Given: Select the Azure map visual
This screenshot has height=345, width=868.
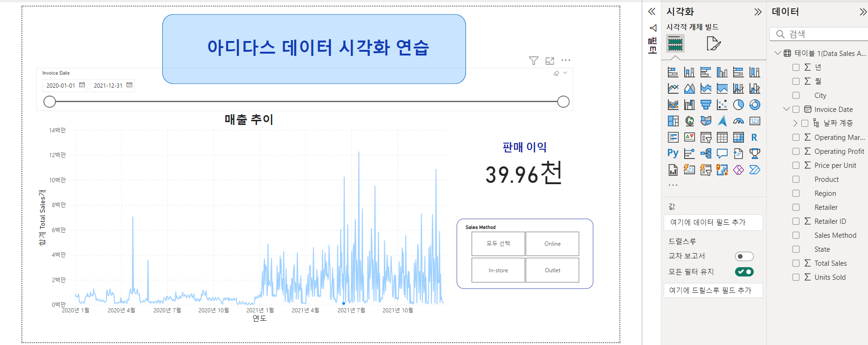Looking at the screenshot, I should click(722, 121).
